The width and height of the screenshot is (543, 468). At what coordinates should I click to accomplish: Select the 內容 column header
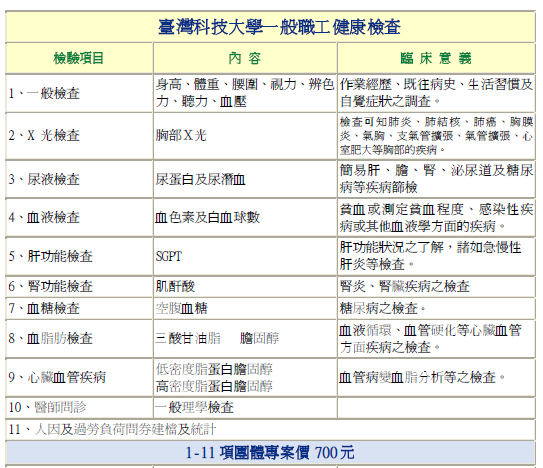point(244,58)
